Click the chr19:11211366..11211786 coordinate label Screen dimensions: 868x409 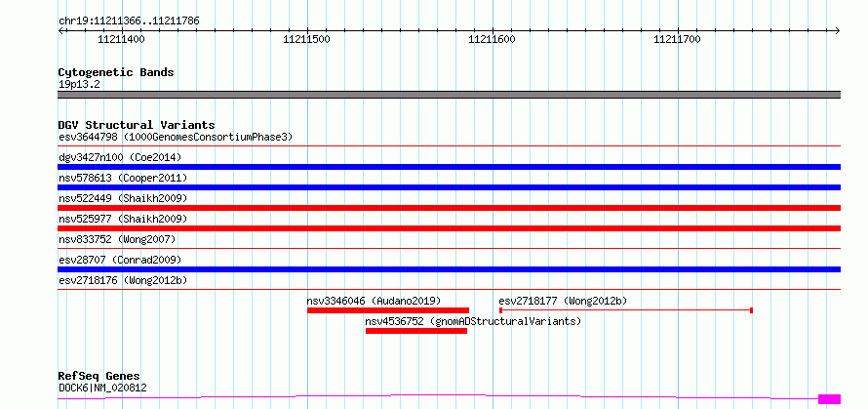click(129, 21)
